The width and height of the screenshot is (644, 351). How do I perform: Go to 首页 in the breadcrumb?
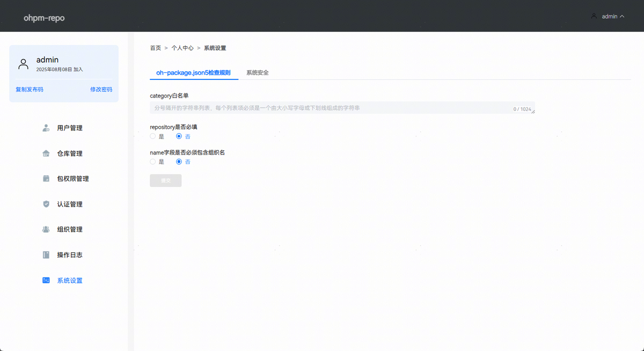[x=155, y=48]
